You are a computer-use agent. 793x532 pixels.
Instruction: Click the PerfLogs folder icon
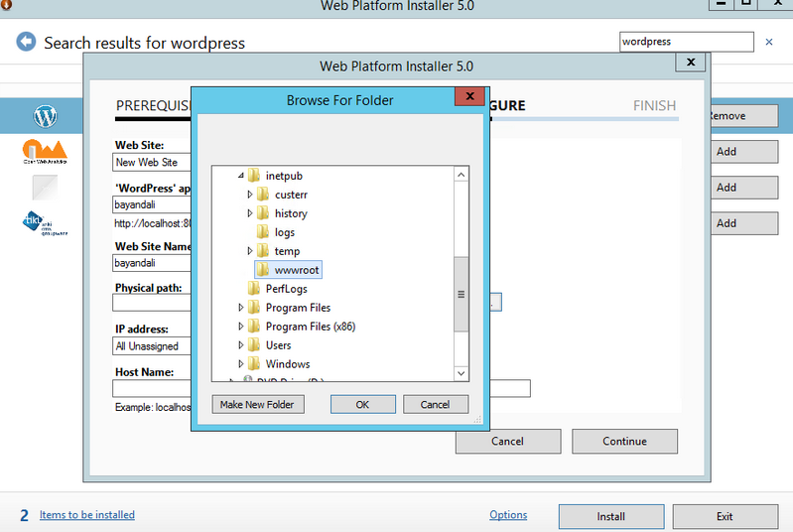click(254, 288)
